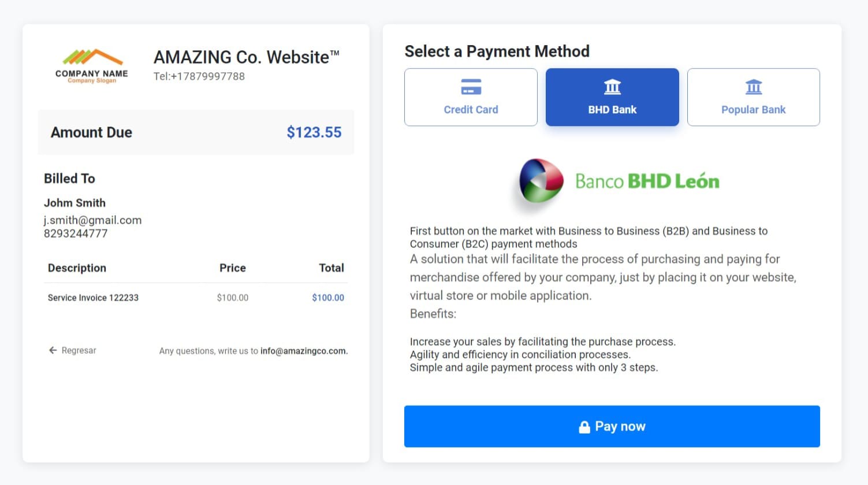Click the blue $100.00 total amount

coord(327,298)
